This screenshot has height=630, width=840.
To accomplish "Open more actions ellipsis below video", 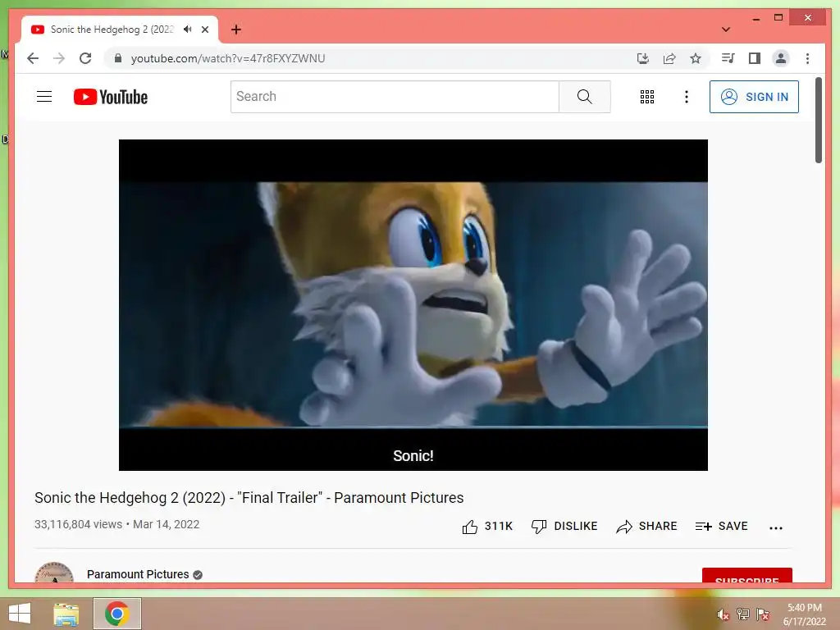I will click(x=776, y=527).
